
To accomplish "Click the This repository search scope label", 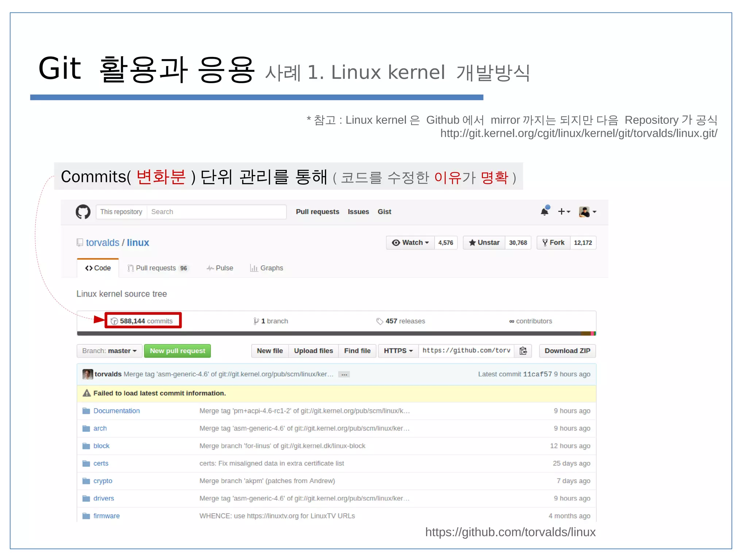I will pyautogui.click(x=121, y=212).
